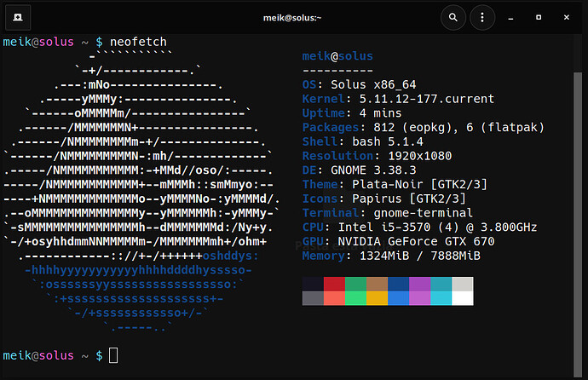This screenshot has width=588, height=380.
Task: Click the dark blue color block
Action: (x=398, y=284)
